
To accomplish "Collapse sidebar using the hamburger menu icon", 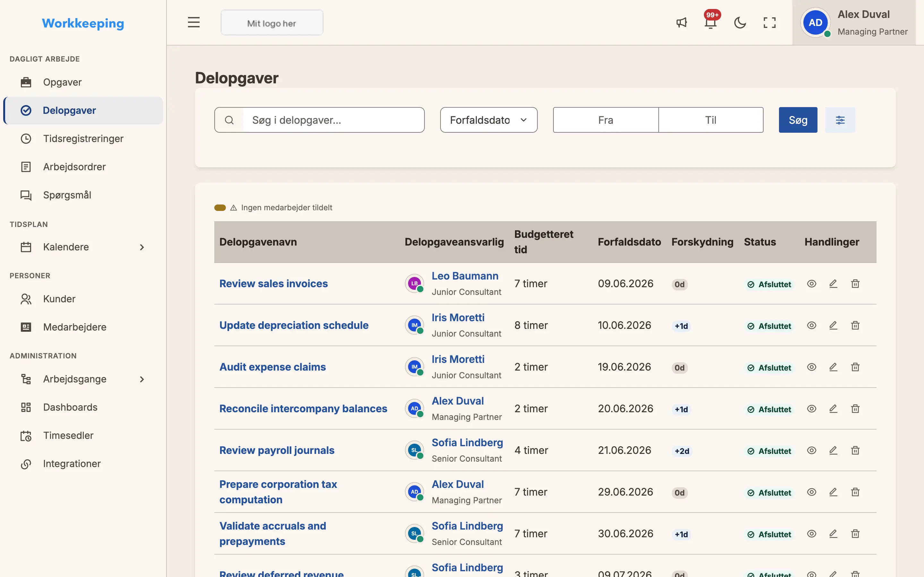I will (193, 22).
